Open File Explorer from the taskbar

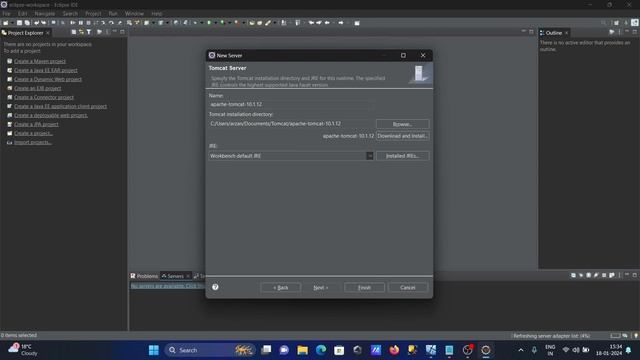pos(302,350)
